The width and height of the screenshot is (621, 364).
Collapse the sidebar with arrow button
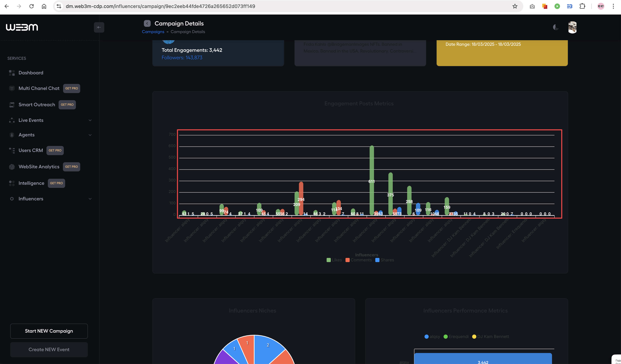[99, 27]
